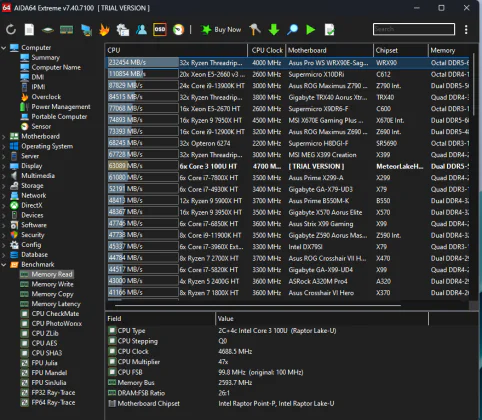This screenshot has height=420, width=482.
Task: Open the IPMI tree item
Action: (38, 87)
